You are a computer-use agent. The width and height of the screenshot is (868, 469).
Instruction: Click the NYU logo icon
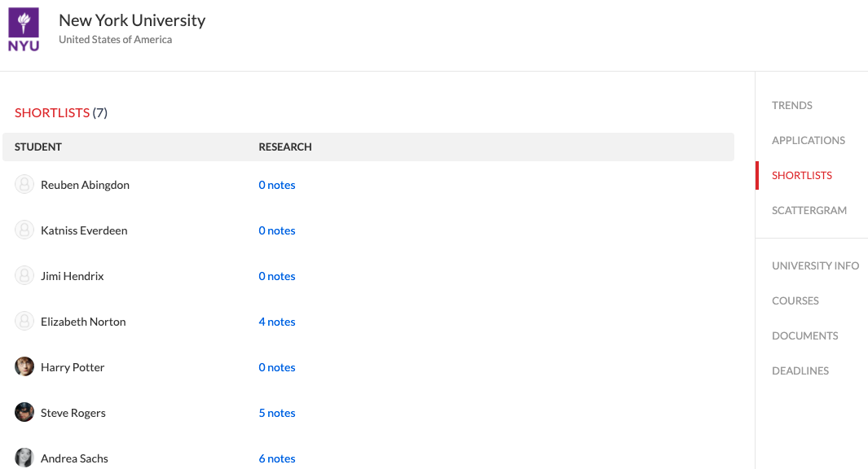tap(24, 30)
